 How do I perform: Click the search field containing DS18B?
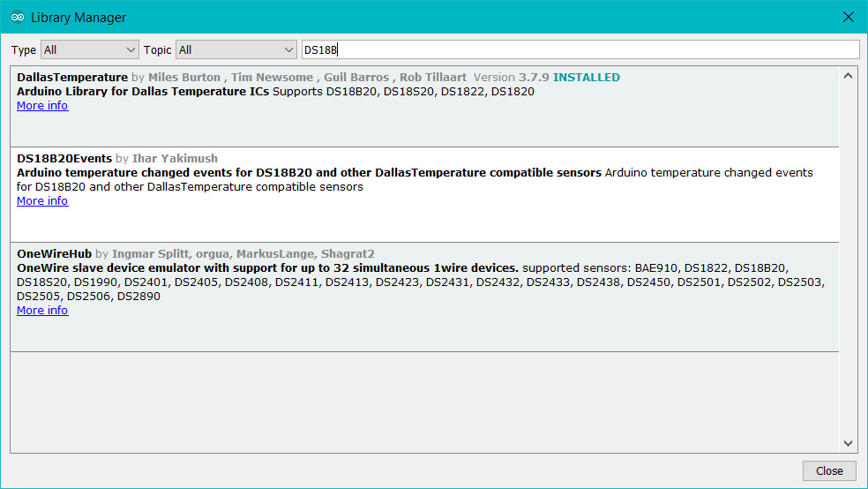(580, 49)
